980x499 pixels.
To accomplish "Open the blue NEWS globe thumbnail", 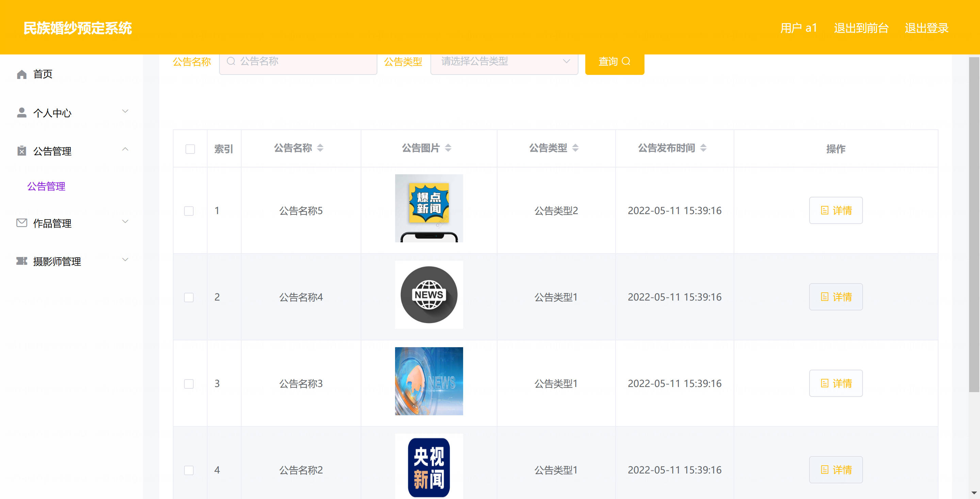I will click(x=429, y=381).
